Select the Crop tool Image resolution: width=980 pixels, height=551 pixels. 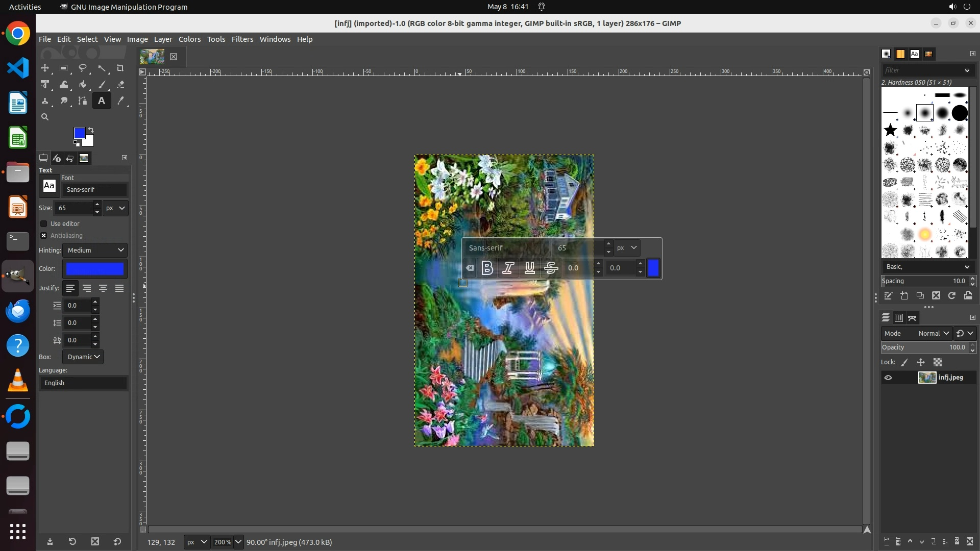tap(120, 68)
